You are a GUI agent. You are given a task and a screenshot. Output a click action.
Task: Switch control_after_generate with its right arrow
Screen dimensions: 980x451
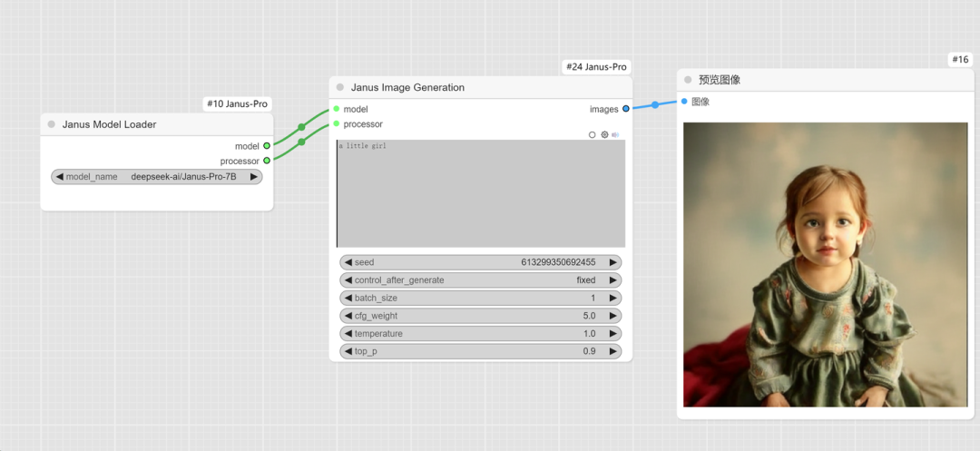[x=613, y=279]
